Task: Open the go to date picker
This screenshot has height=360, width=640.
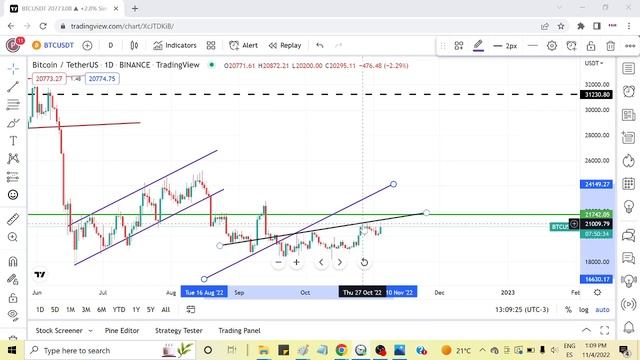Action: 191,310
